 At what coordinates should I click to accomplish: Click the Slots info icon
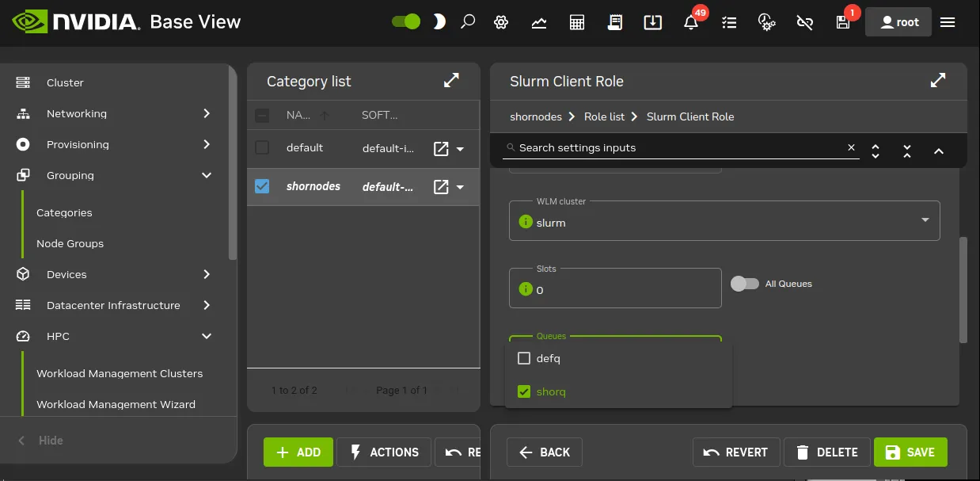[x=525, y=289]
